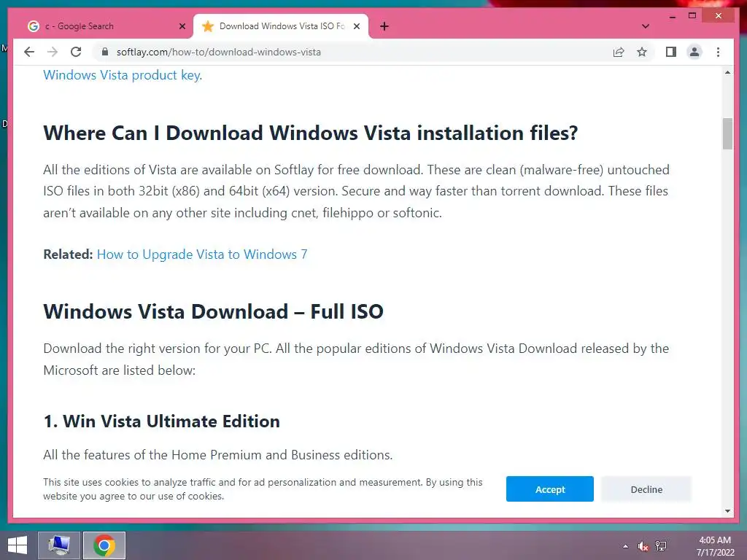Viewport: 747px width, 560px height.
Task: Show hidden system tray icons
Action: coord(625,546)
